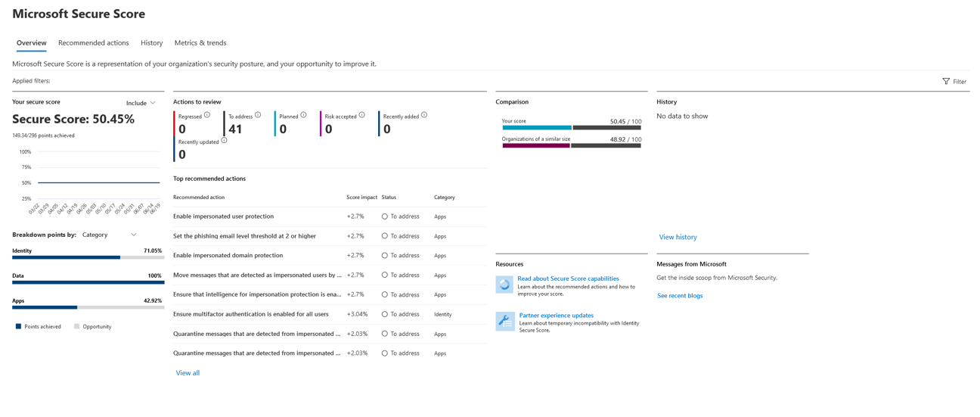Open Set the phishing email level threshold action

click(x=244, y=236)
